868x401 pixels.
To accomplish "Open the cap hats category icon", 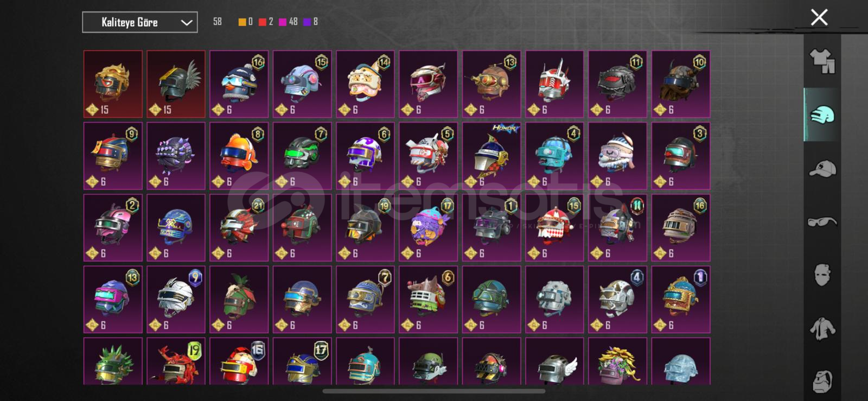I will coord(822,169).
